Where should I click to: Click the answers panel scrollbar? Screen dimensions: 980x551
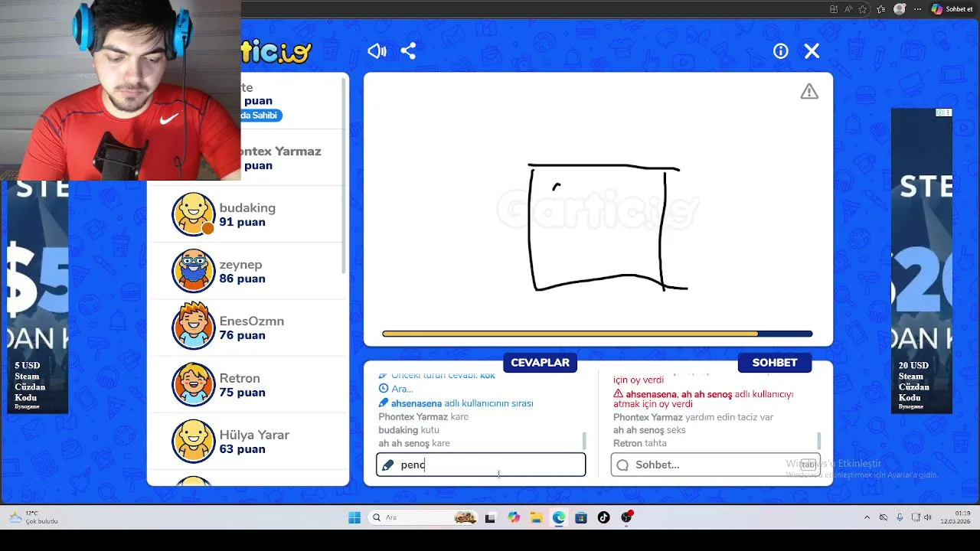point(584,441)
